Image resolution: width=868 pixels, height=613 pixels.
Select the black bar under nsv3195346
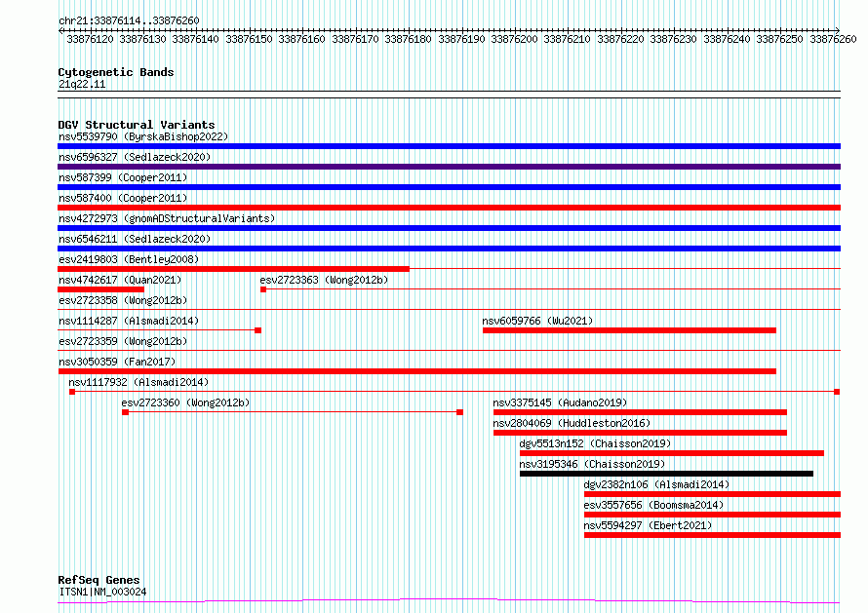pos(666,474)
